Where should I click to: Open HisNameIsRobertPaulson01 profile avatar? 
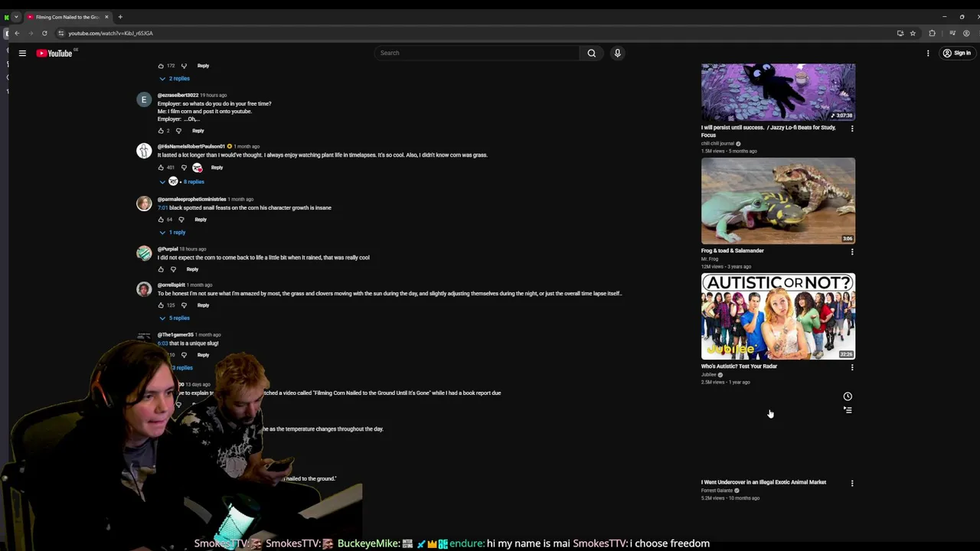click(x=144, y=151)
